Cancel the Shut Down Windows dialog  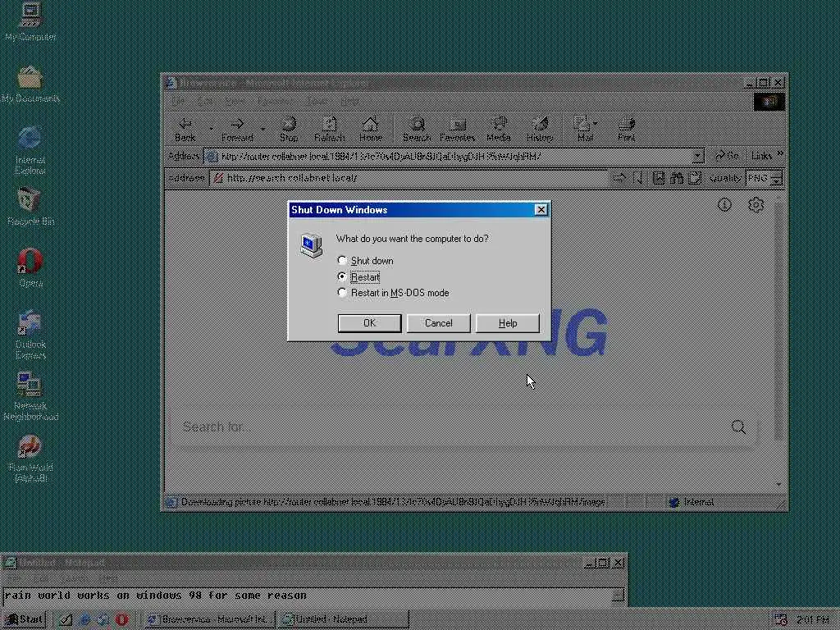pos(438,323)
